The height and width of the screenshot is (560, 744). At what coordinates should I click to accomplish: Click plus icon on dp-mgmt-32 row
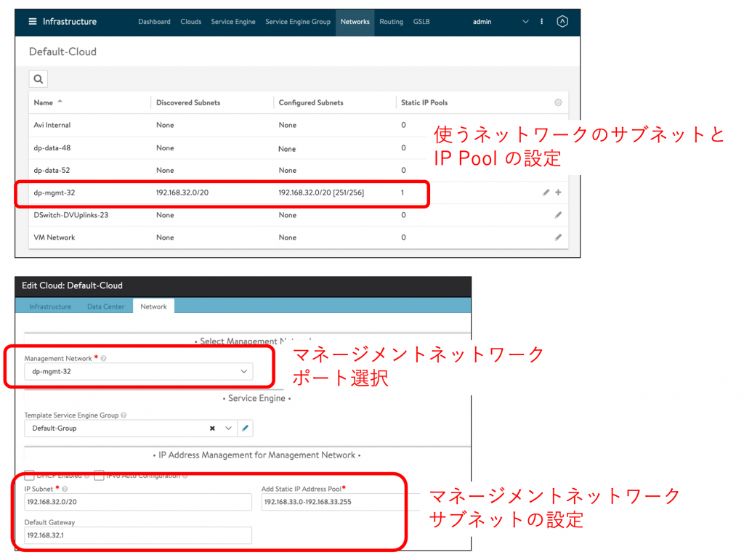pyautogui.click(x=559, y=192)
